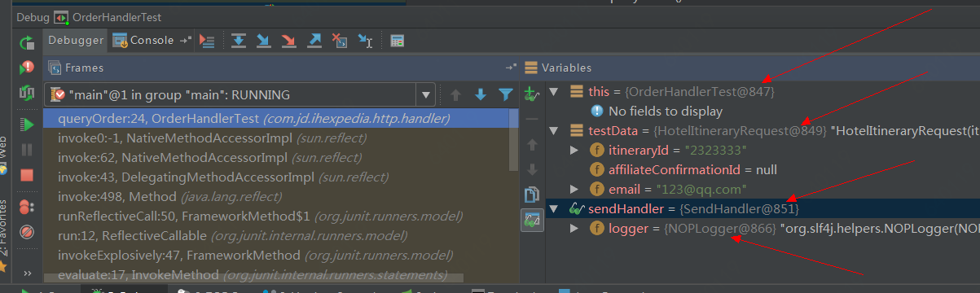Viewport: 980px width, 293px height.
Task: Select invoke:43 DelegatingMethodAccessorImpl frame
Action: (275, 177)
